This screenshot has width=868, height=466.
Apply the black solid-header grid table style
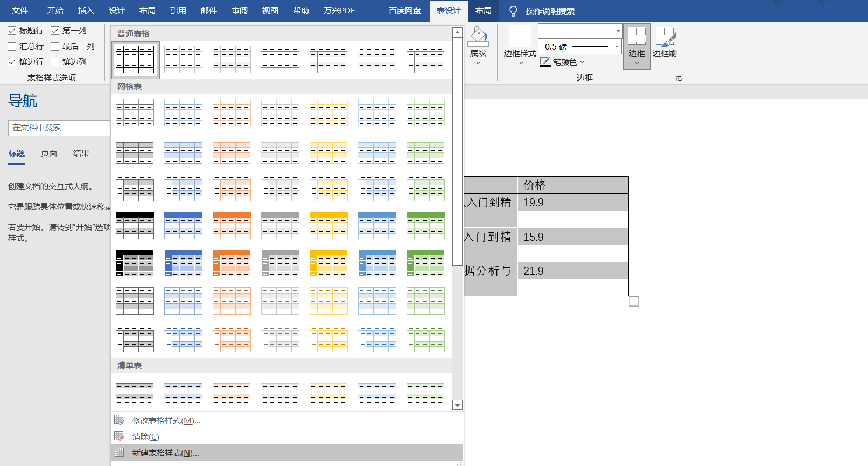pos(135,225)
